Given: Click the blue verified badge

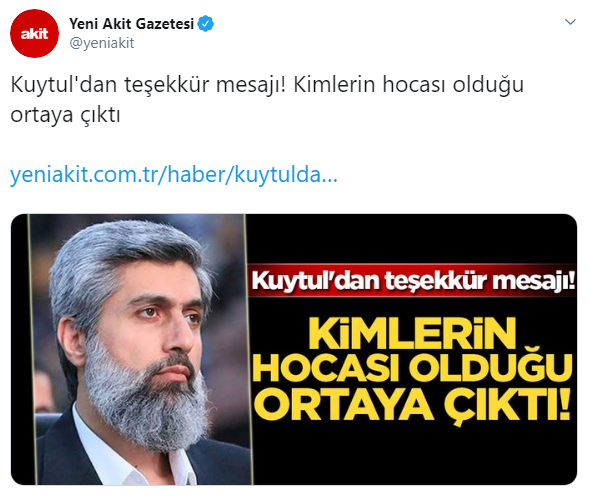Looking at the screenshot, I should [205, 24].
